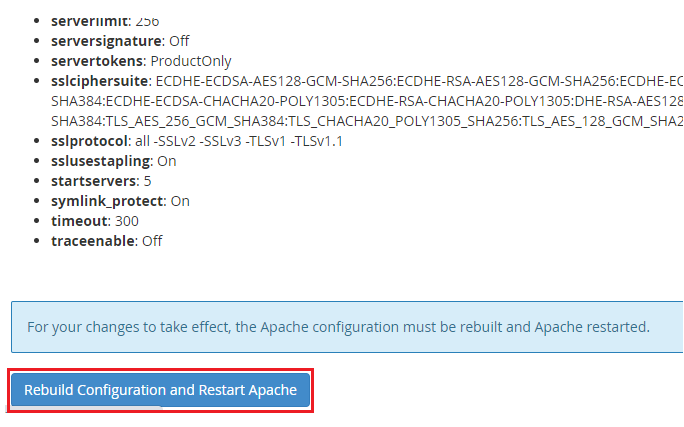The width and height of the screenshot is (684, 427).
Task: Click the serversignature setting label
Action: click(105, 41)
